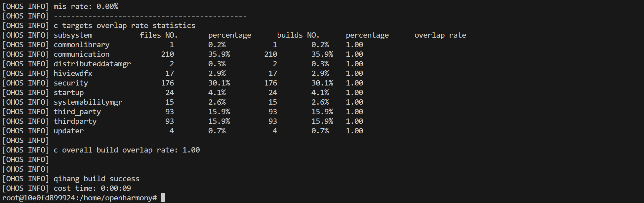Screen dimensions: 644x203
Task: Click the "commonlibrary" subsystem entry
Action: tap(81, 45)
